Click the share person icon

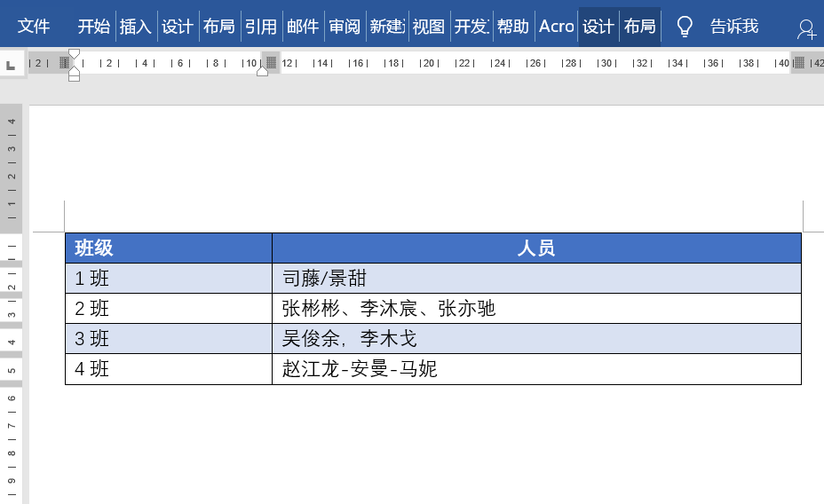tap(806, 29)
